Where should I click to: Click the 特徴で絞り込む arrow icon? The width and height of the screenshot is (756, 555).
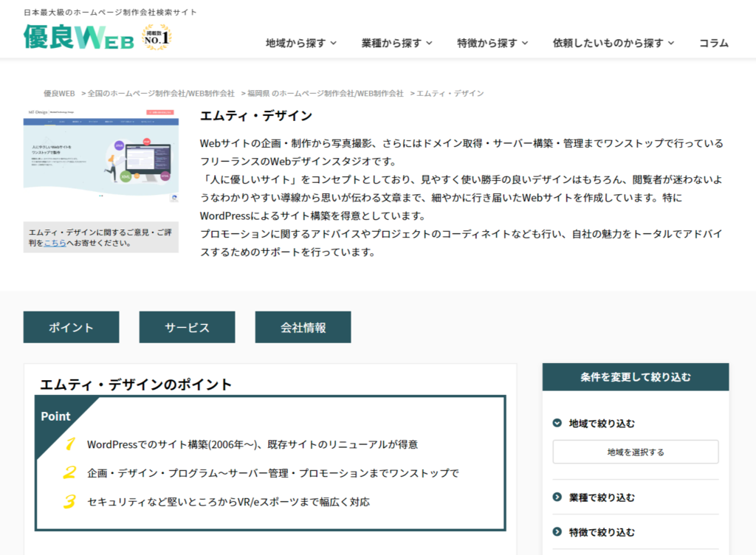pos(557,532)
